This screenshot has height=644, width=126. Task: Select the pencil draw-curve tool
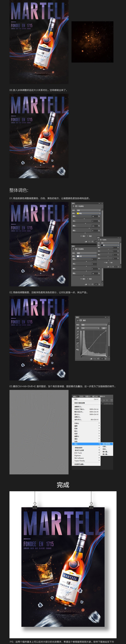77,343
